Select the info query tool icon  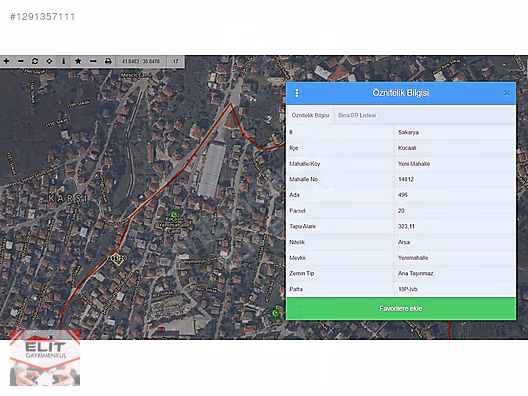(63, 61)
